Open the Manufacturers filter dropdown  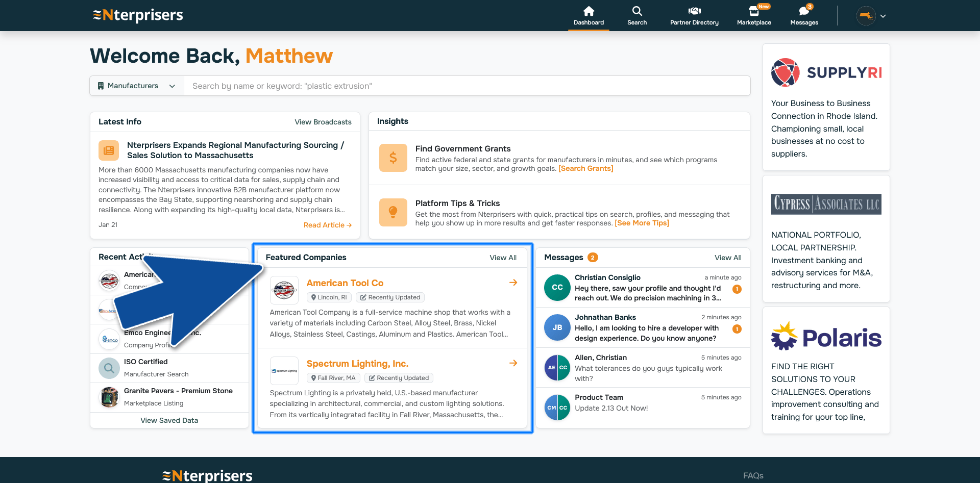click(x=136, y=86)
